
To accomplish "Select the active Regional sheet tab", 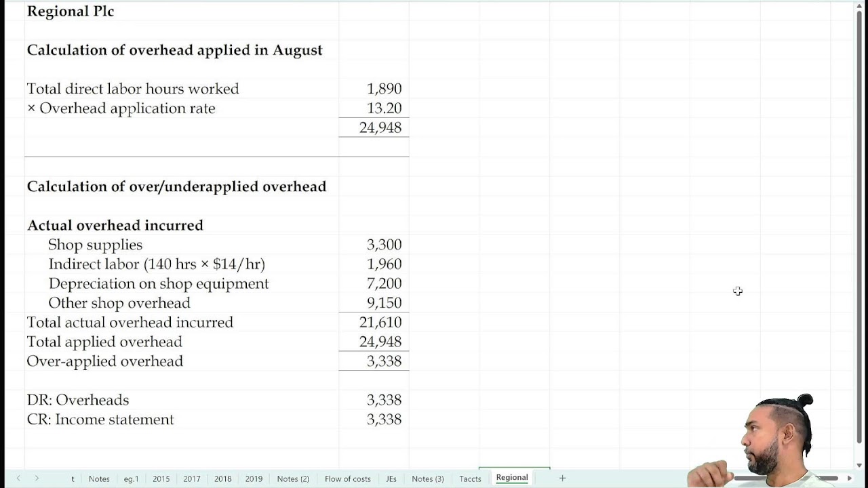I will 512,478.
